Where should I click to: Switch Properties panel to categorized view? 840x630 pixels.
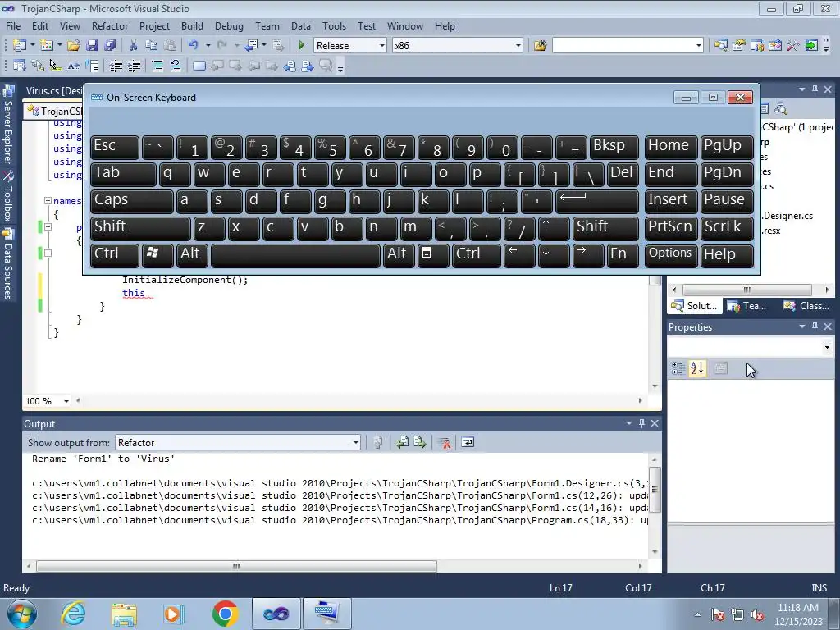(x=678, y=368)
